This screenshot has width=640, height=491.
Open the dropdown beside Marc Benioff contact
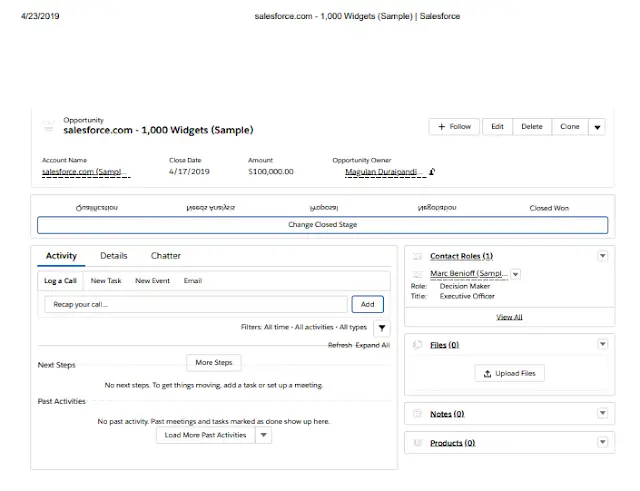tap(516, 274)
